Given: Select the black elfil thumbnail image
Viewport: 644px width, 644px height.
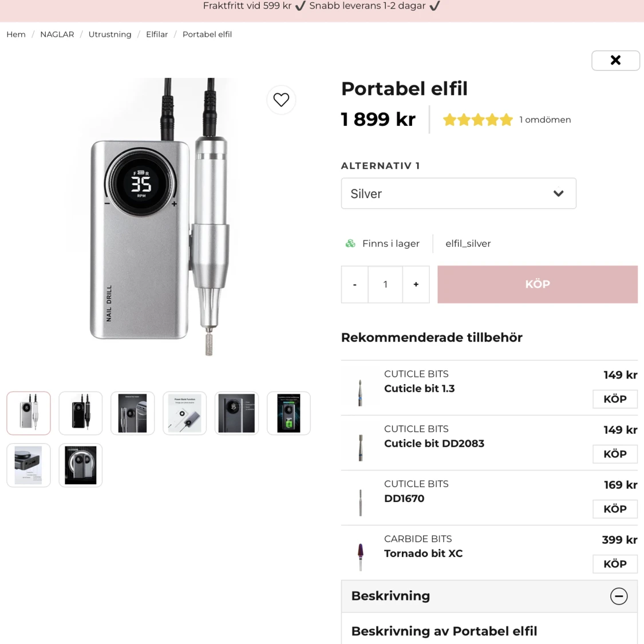Looking at the screenshot, I should point(81,413).
